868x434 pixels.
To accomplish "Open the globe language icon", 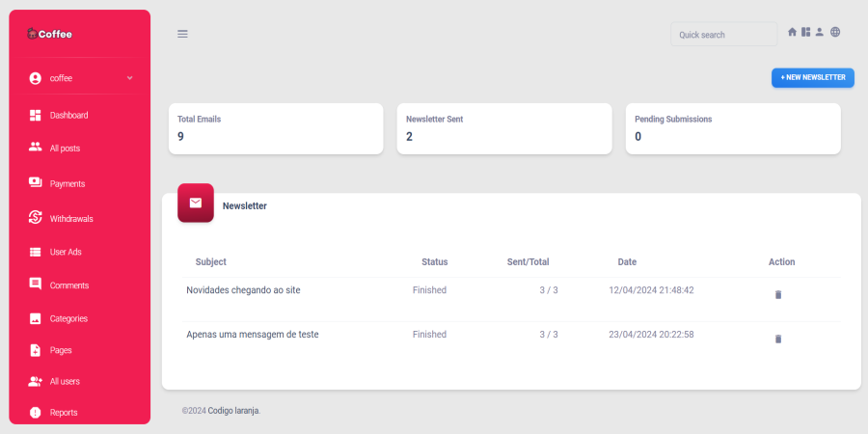I will coord(835,32).
